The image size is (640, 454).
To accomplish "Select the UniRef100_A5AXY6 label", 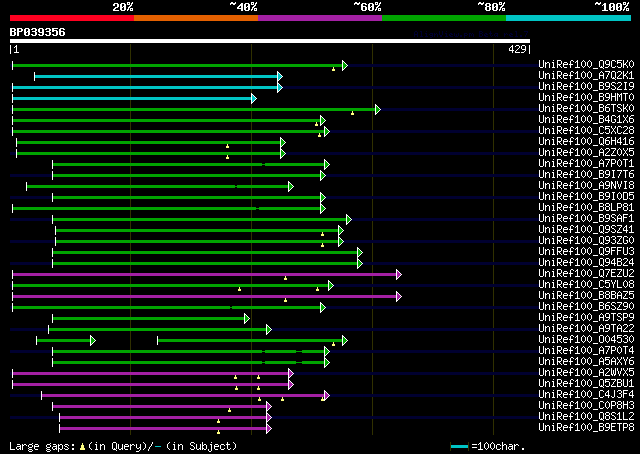I will click(x=586, y=362).
